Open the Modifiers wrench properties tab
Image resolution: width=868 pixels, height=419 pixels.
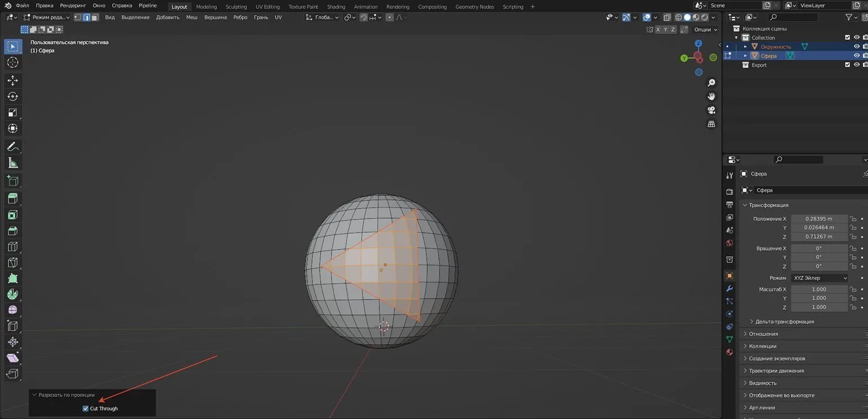coord(729,288)
